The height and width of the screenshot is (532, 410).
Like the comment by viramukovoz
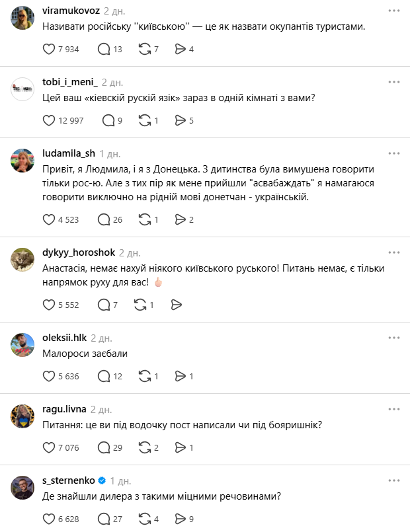[x=49, y=49]
